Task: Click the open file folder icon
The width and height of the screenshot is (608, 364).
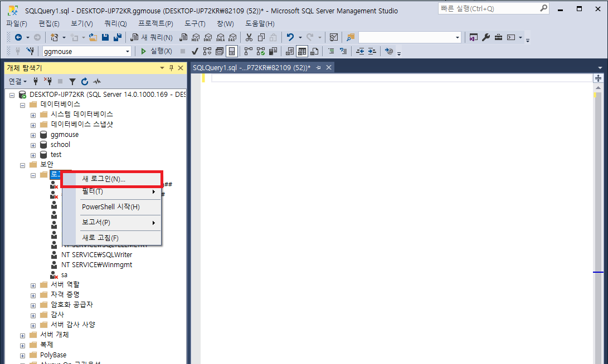Action: point(93,37)
